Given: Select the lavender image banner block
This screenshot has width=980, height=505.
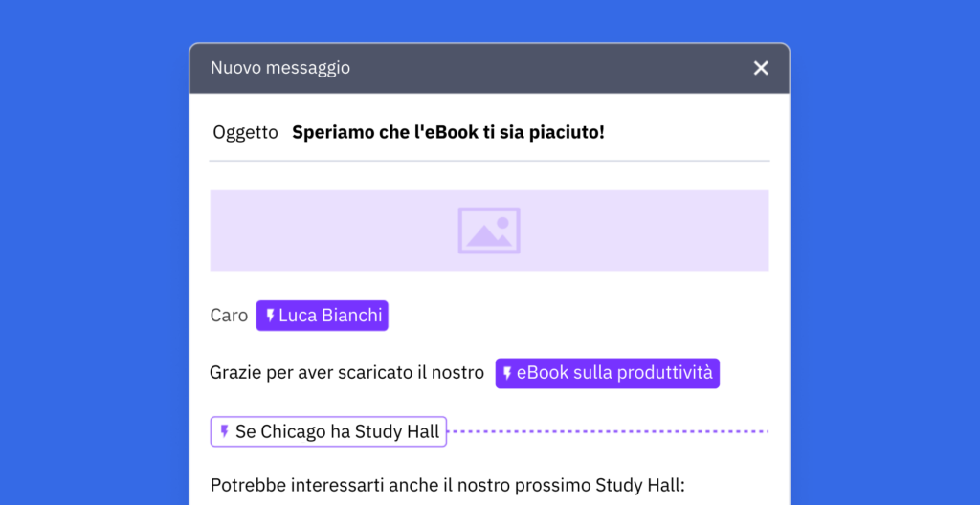Looking at the screenshot, I should (x=489, y=231).
